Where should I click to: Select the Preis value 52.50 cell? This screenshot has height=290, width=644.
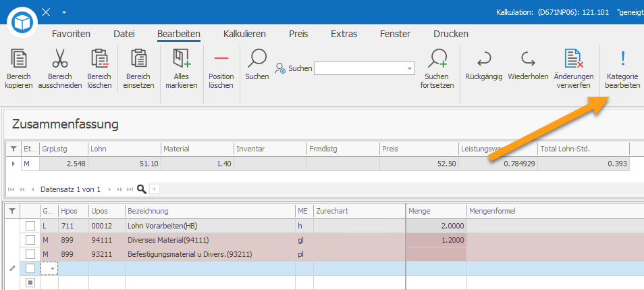point(419,164)
